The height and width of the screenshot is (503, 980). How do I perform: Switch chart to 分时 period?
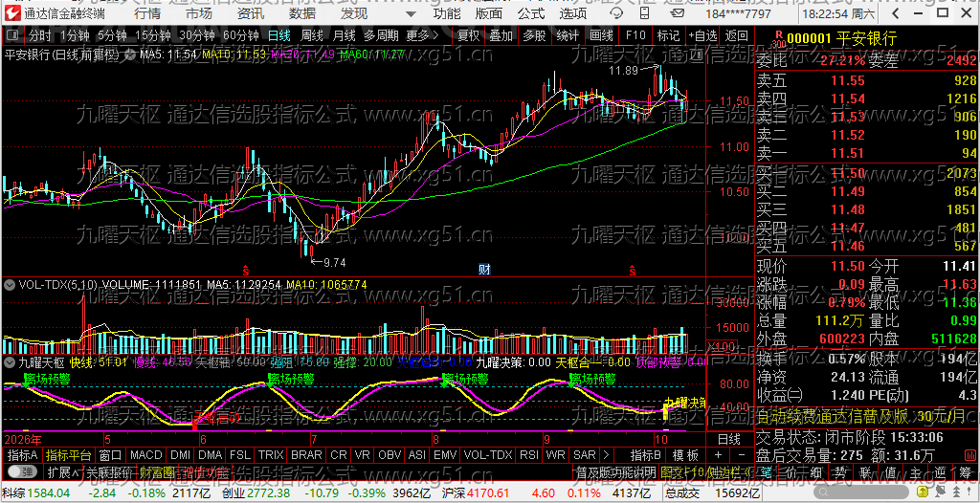pyautogui.click(x=39, y=35)
